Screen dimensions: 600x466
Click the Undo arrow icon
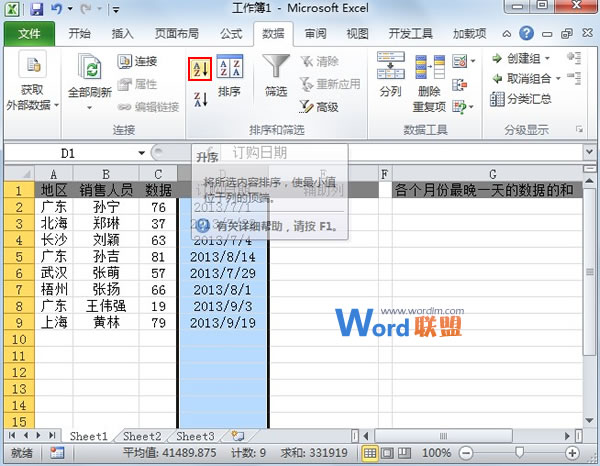[57, 8]
